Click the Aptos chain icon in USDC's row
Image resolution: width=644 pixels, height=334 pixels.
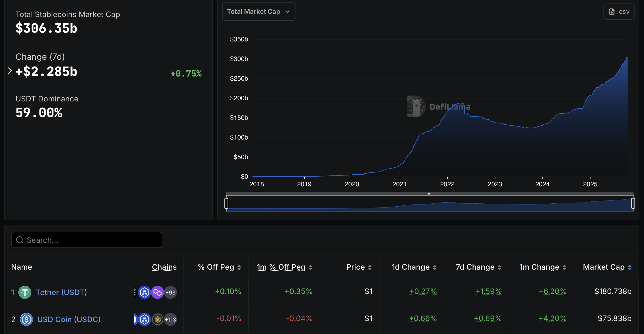point(145,319)
